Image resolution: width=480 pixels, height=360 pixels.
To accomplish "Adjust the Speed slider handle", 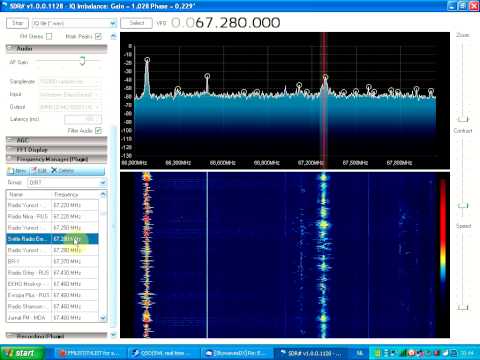I will (463, 307).
